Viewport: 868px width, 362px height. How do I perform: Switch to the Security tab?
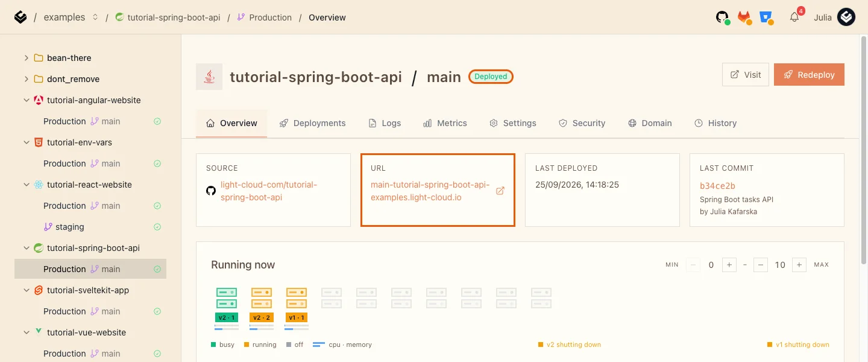[x=582, y=123]
